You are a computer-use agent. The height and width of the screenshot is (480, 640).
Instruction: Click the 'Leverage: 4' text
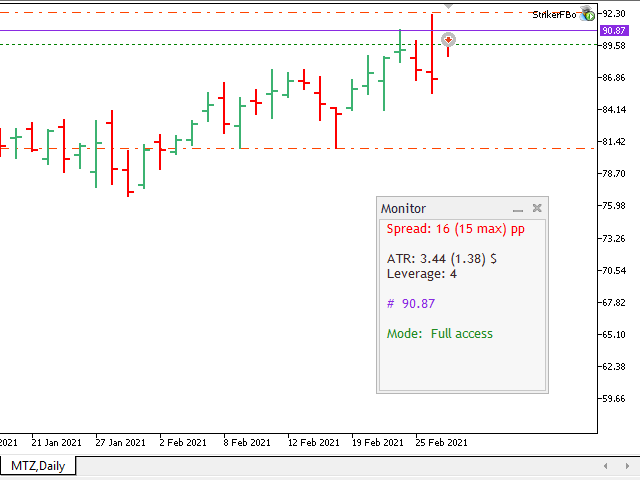422,274
